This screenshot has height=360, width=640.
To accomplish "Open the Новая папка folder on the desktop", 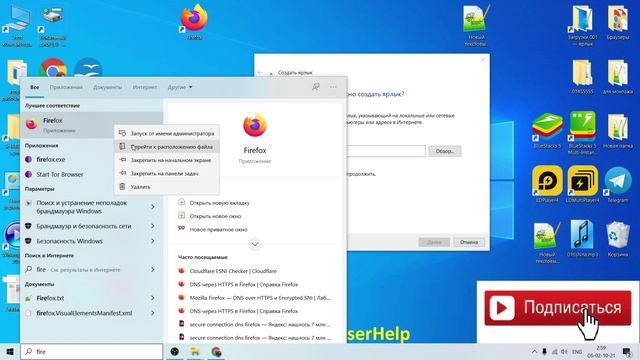I will coord(618,131).
